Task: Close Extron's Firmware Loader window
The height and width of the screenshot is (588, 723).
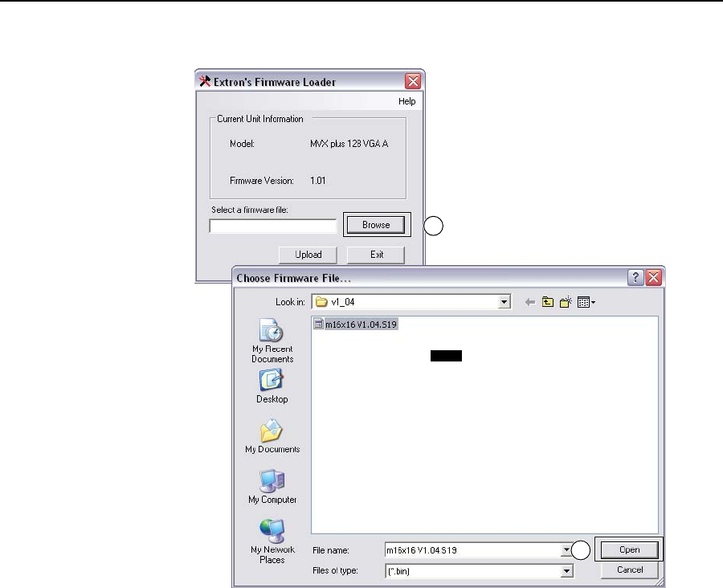Action: pyautogui.click(x=413, y=81)
